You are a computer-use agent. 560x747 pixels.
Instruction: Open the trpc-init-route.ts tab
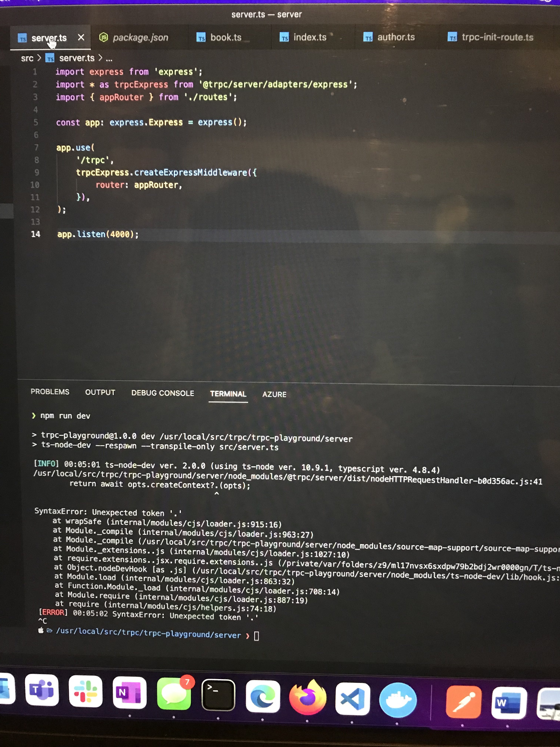tap(497, 37)
